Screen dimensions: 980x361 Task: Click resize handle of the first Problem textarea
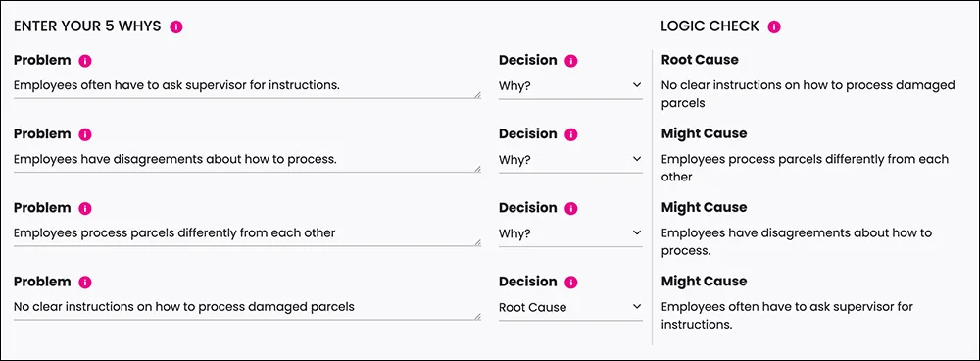(477, 95)
